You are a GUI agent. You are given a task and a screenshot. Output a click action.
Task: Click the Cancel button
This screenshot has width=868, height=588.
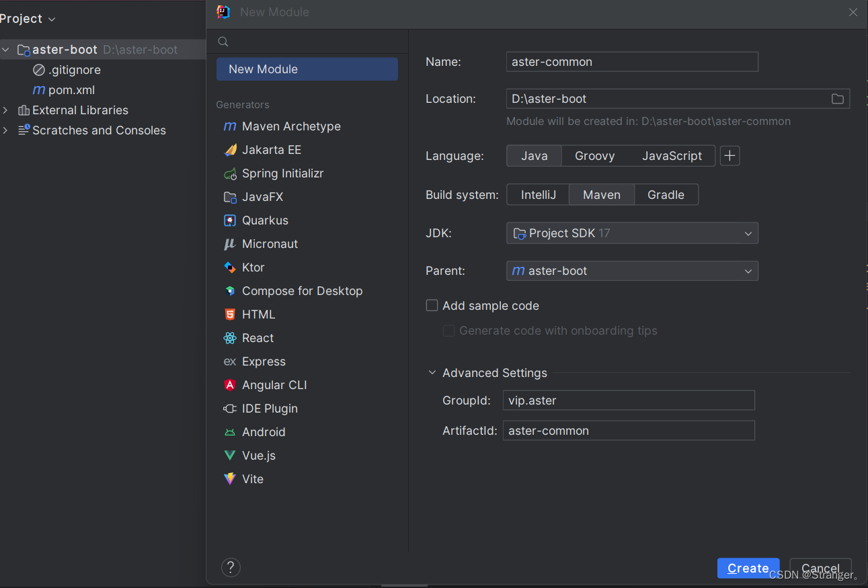[821, 568]
